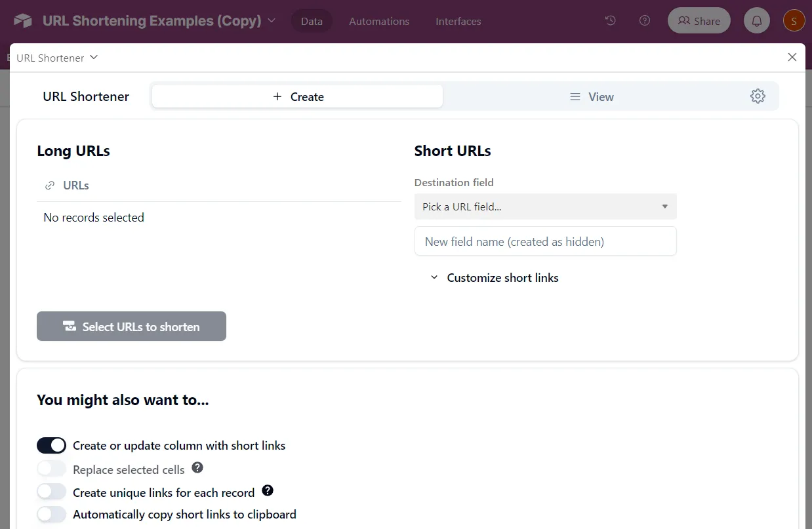
Task: Click the user avatar icon
Action: tap(794, 21)
